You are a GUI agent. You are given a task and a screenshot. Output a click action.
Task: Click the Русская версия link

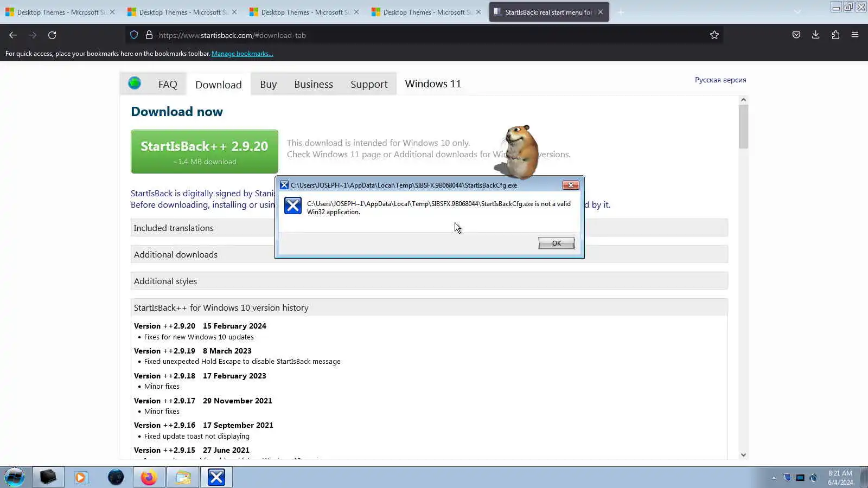tap(720, 80)
